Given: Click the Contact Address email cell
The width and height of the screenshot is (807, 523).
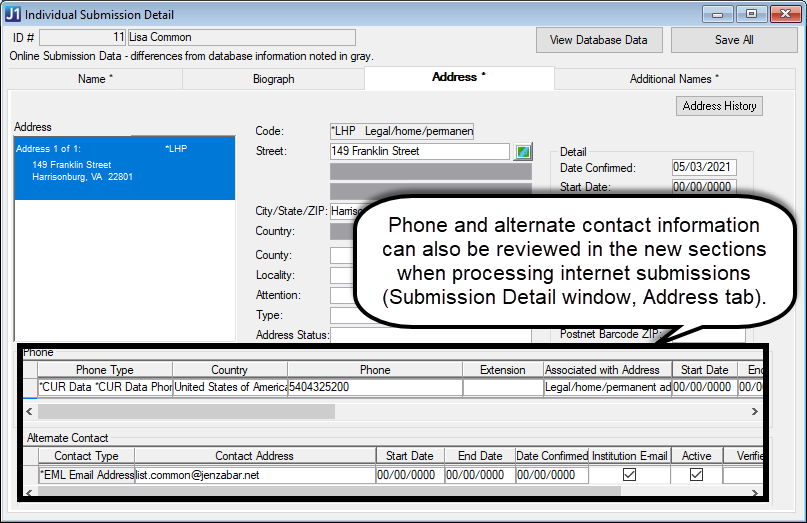Looking at the screenshot, I should tap(254, 475).
